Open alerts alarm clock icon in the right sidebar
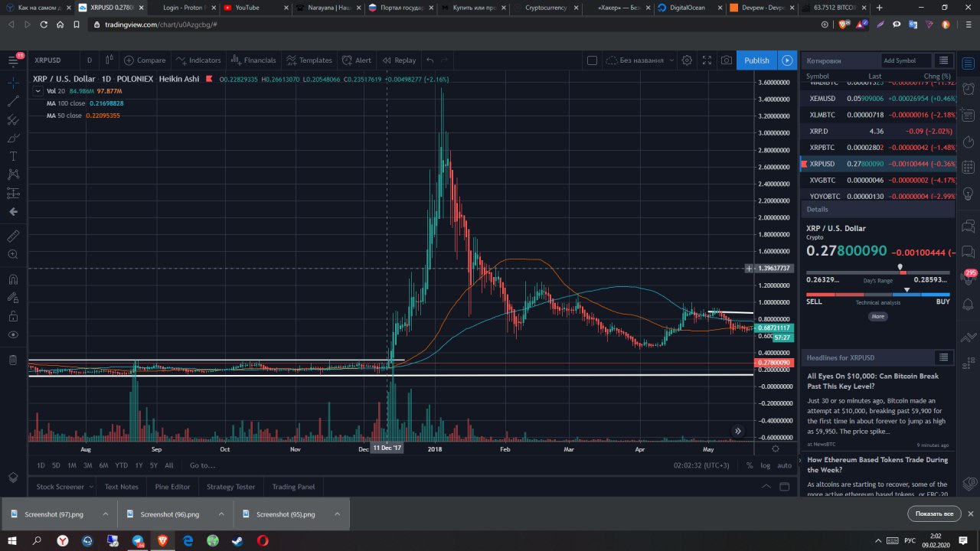Screen dimensions: 980x551 click(x=969, y=90)
